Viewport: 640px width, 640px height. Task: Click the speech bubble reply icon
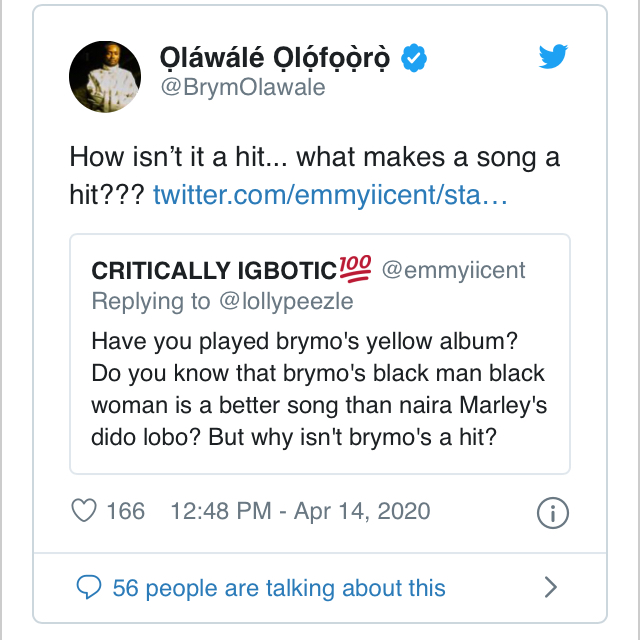(89, 587)
